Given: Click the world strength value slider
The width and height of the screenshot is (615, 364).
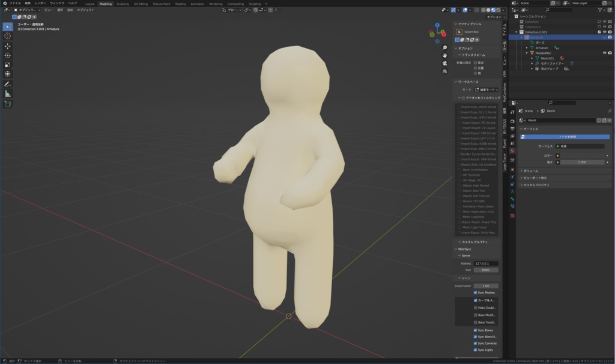Looking at the screenshot, I should (x=581, y=162).
